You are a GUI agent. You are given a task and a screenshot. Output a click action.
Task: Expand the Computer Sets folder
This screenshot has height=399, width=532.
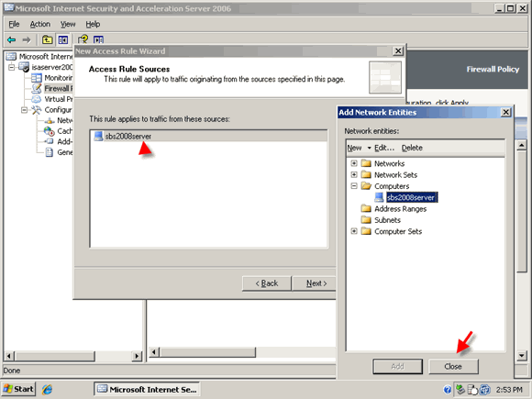tap(354, 231)
